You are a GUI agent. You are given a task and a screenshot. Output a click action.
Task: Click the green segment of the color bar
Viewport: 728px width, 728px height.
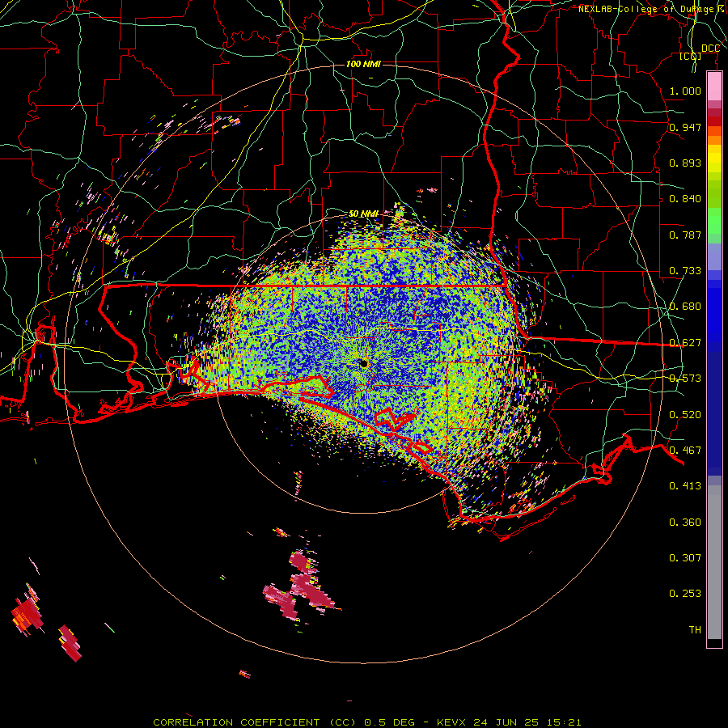[714, 225]
